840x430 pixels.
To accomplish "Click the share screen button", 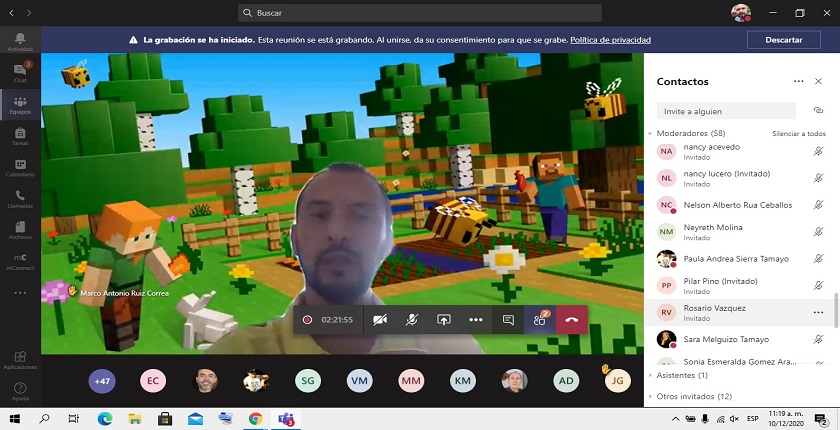I will pyautogui.click(x=444, y=320).
